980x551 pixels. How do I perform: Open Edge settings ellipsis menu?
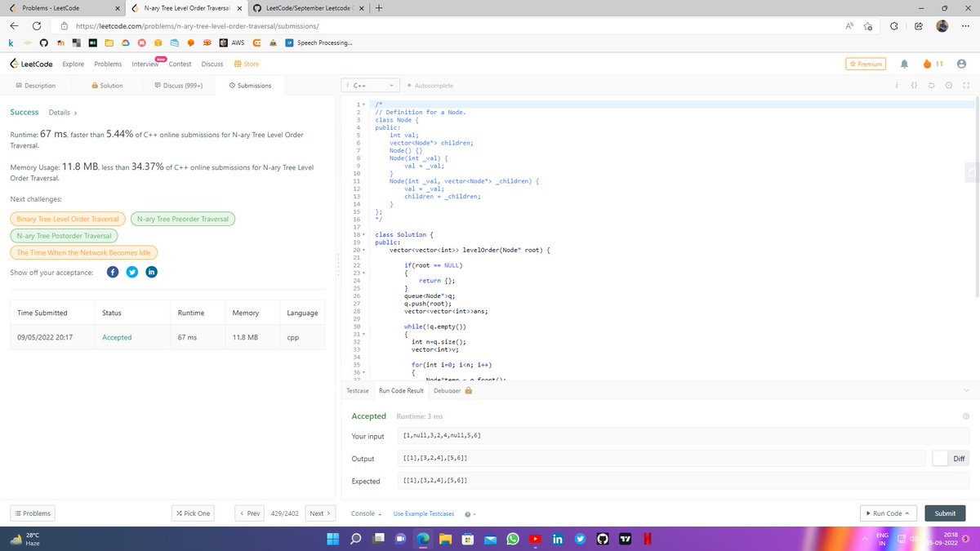965,26
